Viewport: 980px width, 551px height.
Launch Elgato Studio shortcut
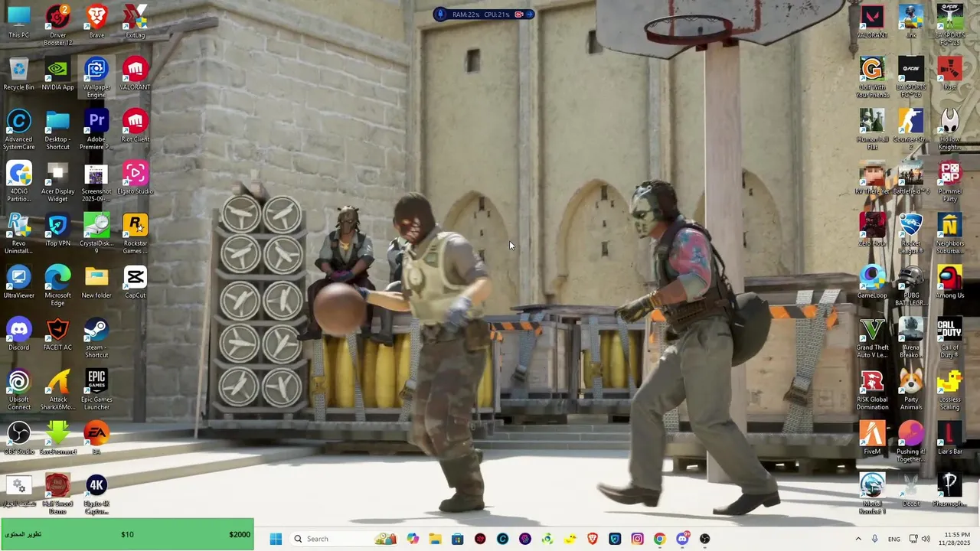136,178
